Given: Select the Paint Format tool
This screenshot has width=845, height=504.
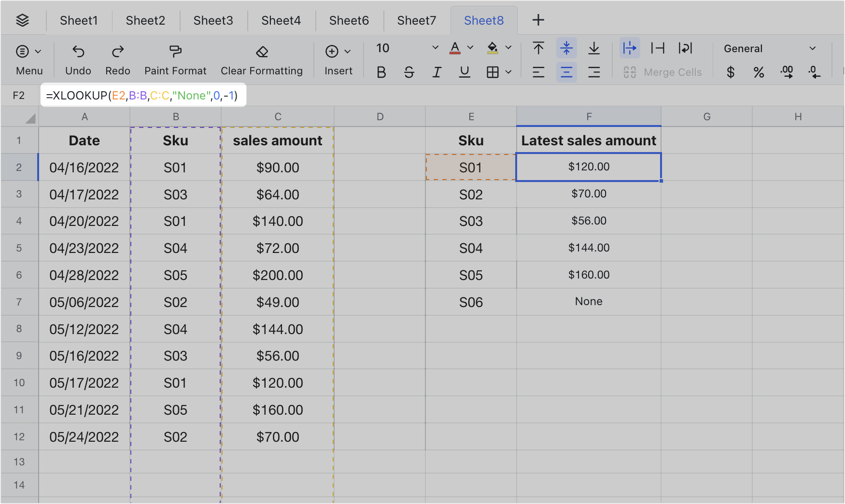Looking at the screenshot, I should tap(175, 59).
